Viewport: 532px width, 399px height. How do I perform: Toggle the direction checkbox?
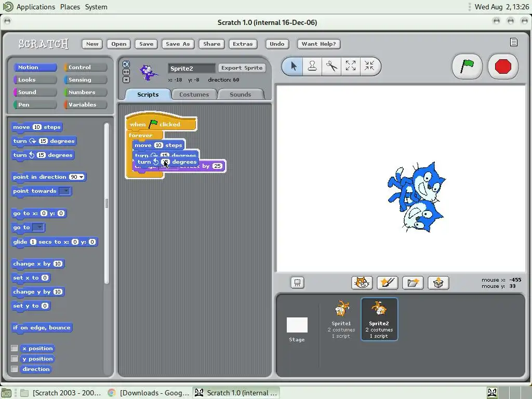click(x=14, y=369)
